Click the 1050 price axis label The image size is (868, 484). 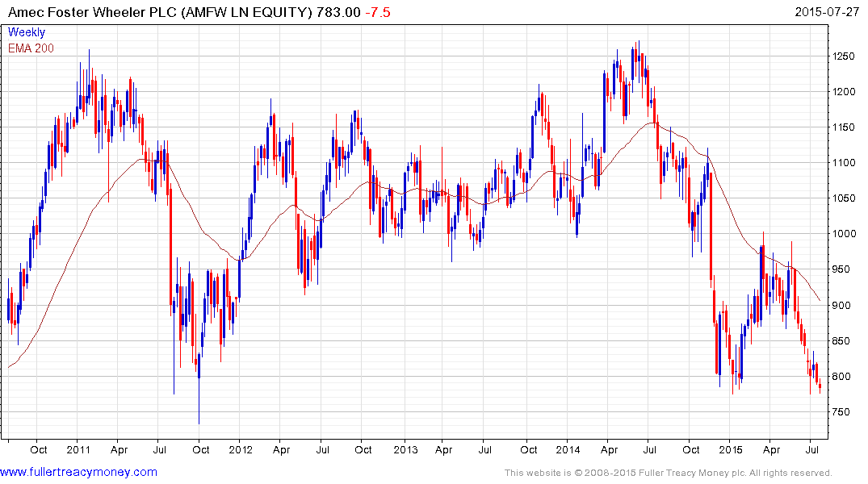coord(844,198)
